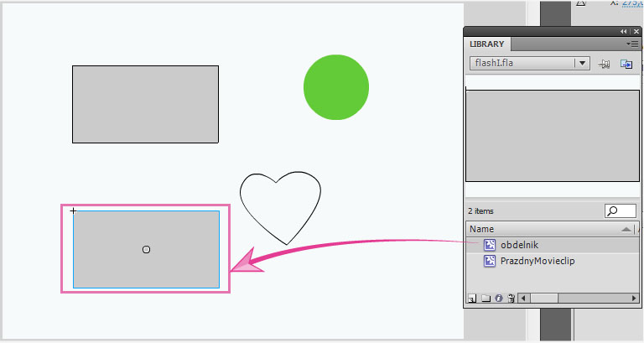Open the flashI.fla document dropdown
The height and width of the screenshot is (343, 644).
581,64
